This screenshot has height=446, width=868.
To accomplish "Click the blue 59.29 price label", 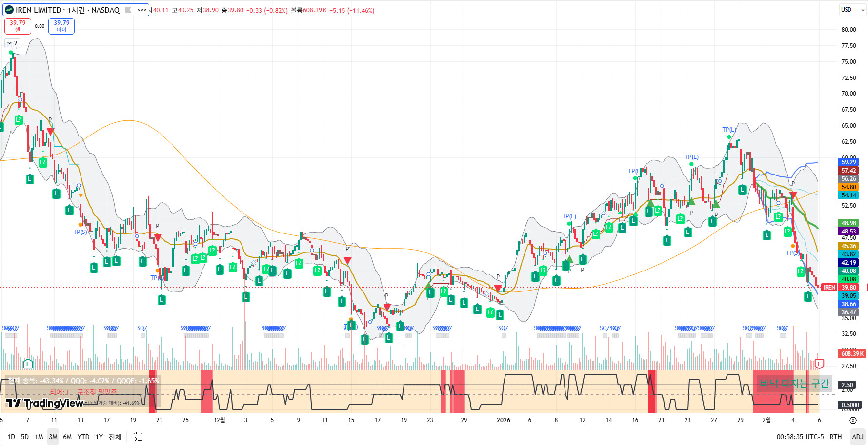I will 848,162.
